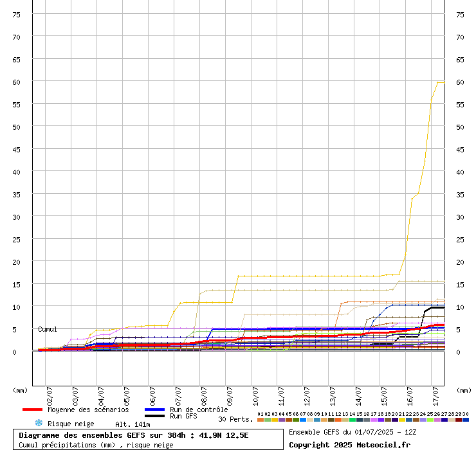Select perturbation 20 dark indigo swatch
This screenshot has height=450, width=476.
coord(394,420)
